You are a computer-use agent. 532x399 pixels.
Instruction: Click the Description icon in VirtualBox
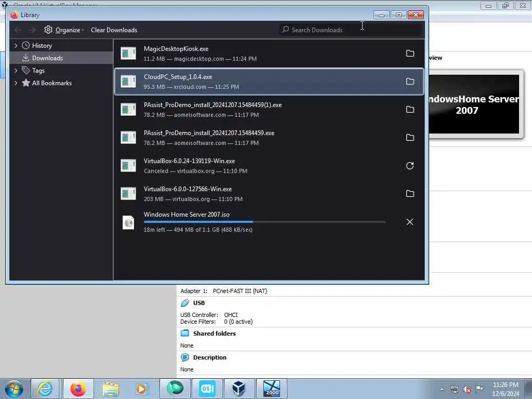pyautogui.click(x=185, y=357)
